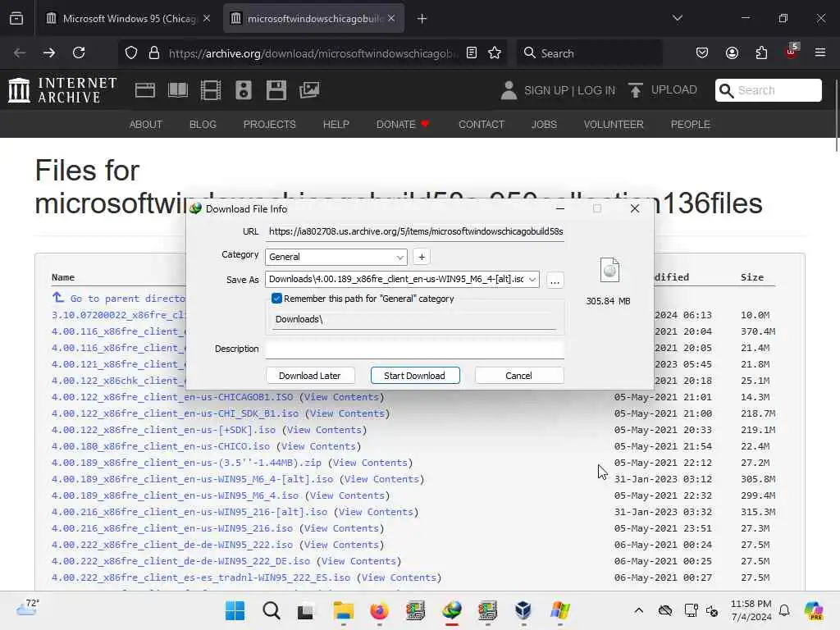Open Firefox from the taskbar
Image resolution: width=840 pixels, height=630 pixels.
coord(379,610)
